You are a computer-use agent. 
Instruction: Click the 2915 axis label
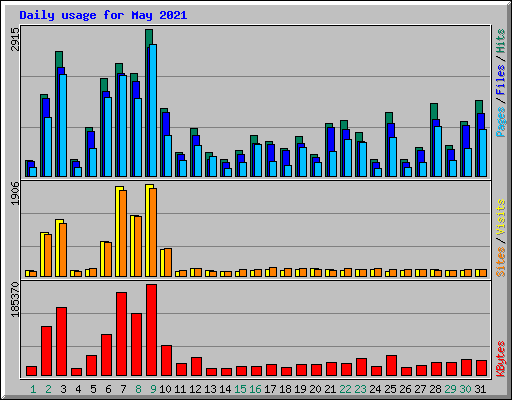tap(15, 39)
